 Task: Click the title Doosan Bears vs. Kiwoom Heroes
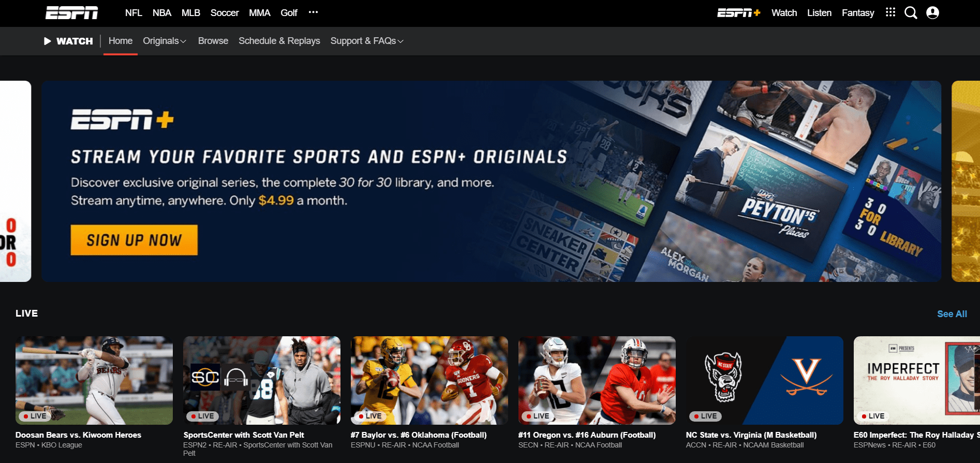pyautogui.click(x=78, y=435)
